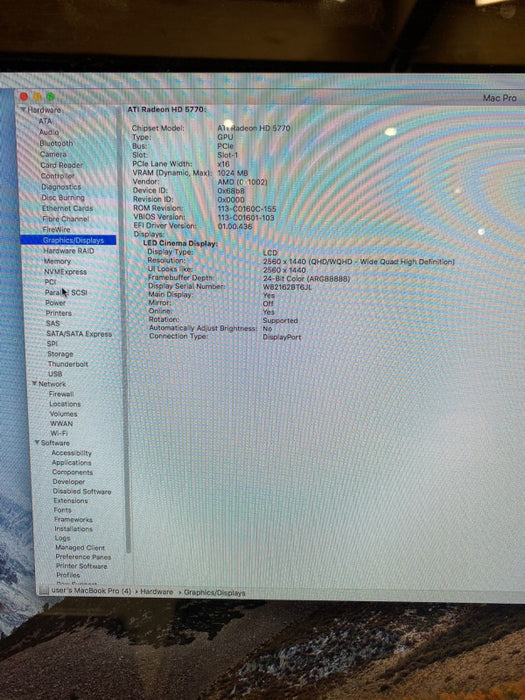Select Developer under Software

[68, 482]
